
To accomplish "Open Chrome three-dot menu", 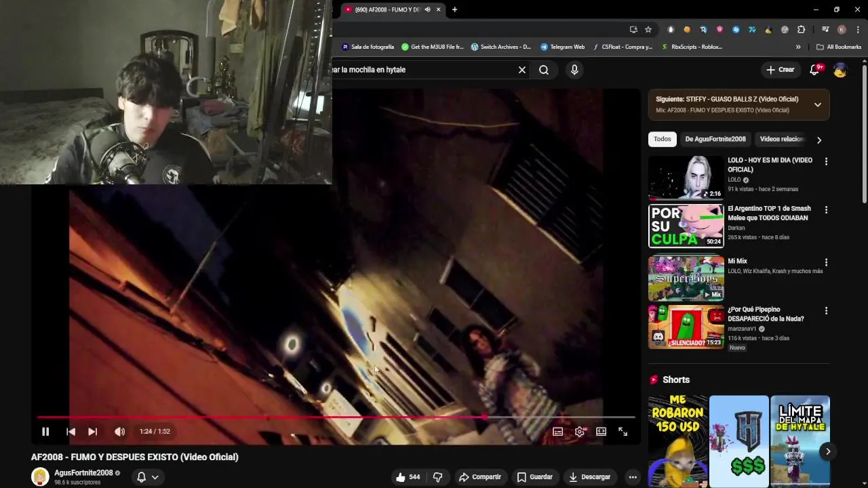I will click(x=858, y=29).
